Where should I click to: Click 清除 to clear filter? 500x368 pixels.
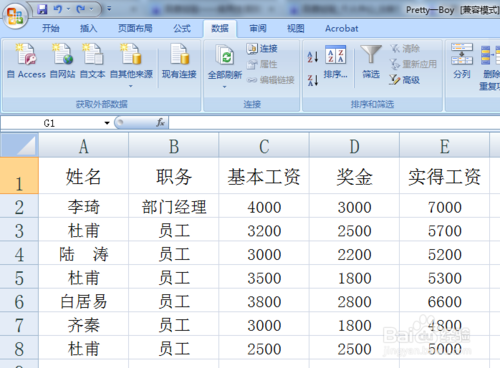click(405, 49)
